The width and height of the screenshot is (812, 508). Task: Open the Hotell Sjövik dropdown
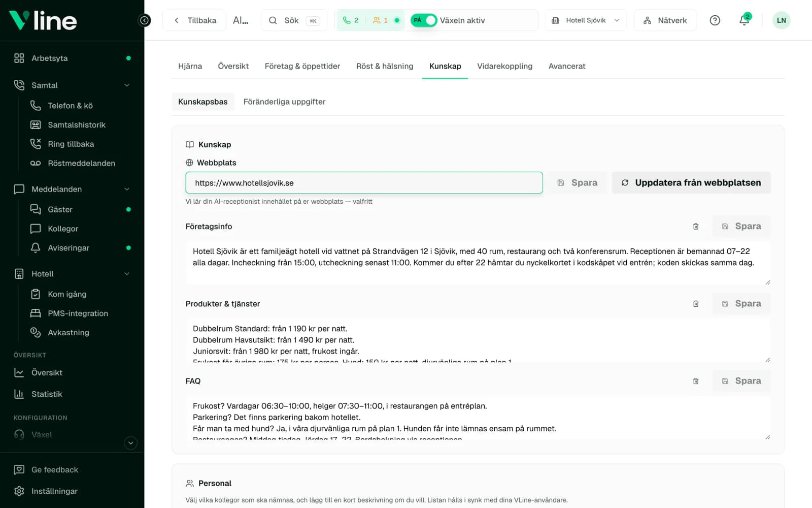pyautogui.click(x=586, y=20)
